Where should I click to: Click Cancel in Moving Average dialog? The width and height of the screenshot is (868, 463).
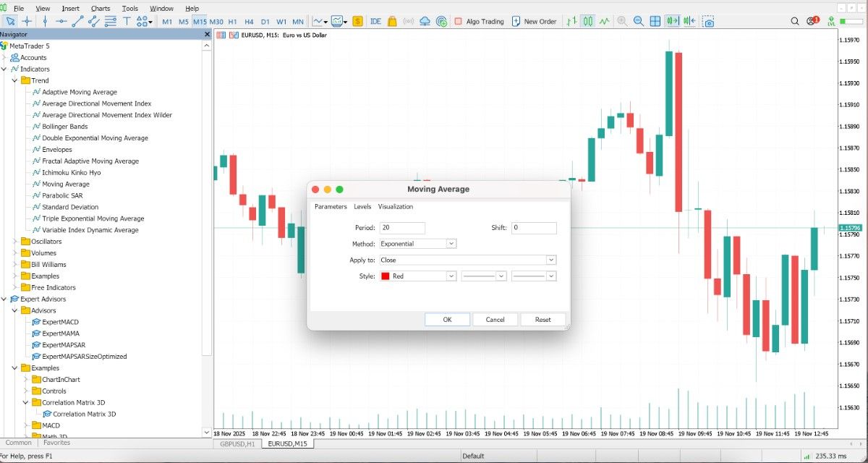pos(495,319)
